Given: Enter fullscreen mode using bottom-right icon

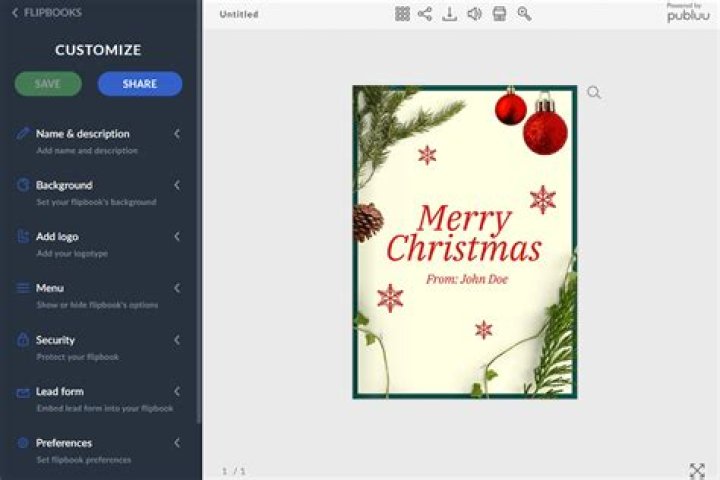Looking at the screenshot, I should pyautogui.click(x=697, y=470).
